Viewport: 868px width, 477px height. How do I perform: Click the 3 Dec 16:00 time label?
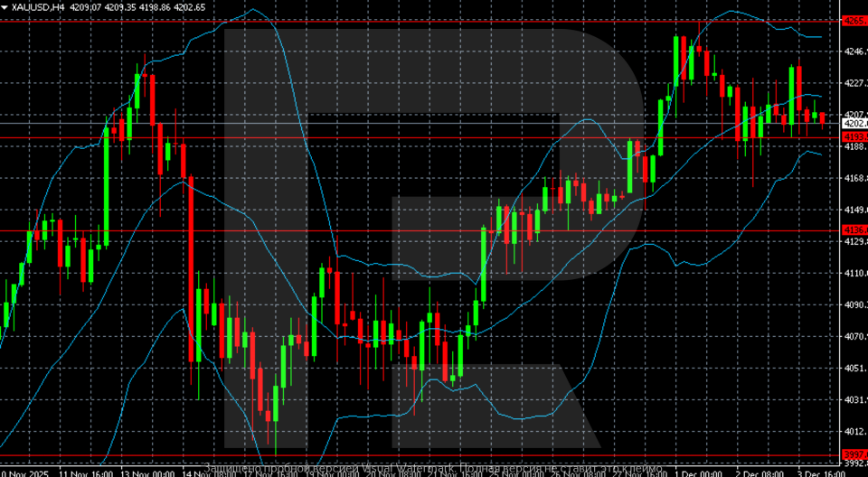[x=821, y=472]
